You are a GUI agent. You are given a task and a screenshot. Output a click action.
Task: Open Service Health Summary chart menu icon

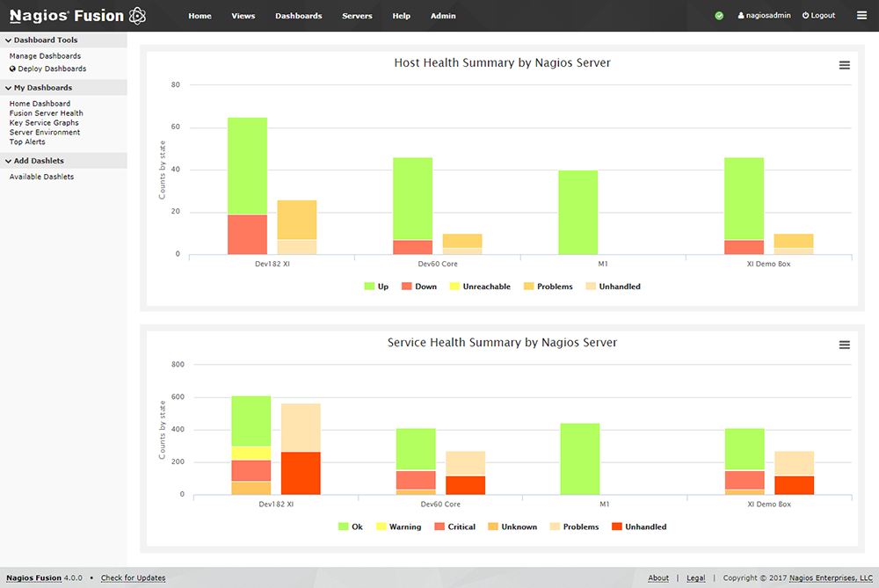(845, 345)
